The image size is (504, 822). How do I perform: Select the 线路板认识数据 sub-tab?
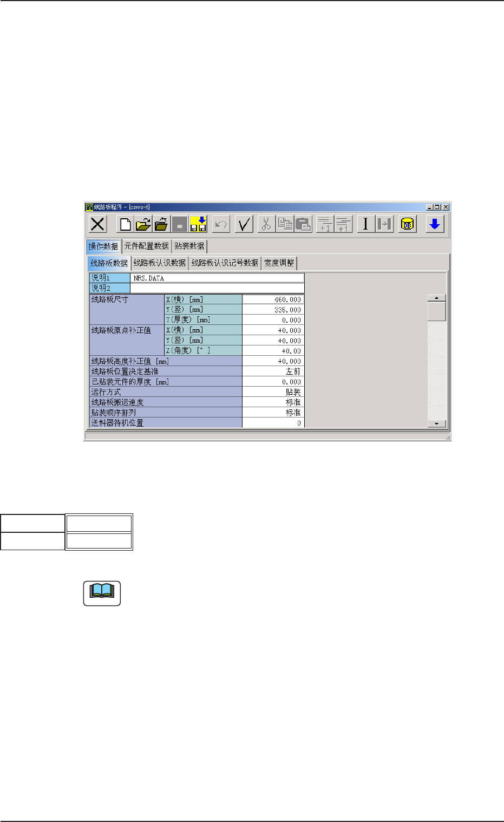(159, 263)
